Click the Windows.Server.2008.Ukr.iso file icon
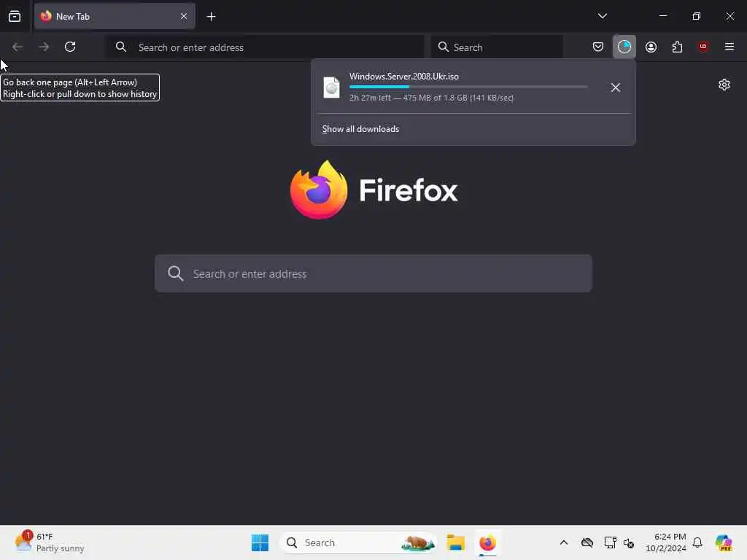Image resolution: width=747 pixels, height=560 pixels. coord(332,87)
